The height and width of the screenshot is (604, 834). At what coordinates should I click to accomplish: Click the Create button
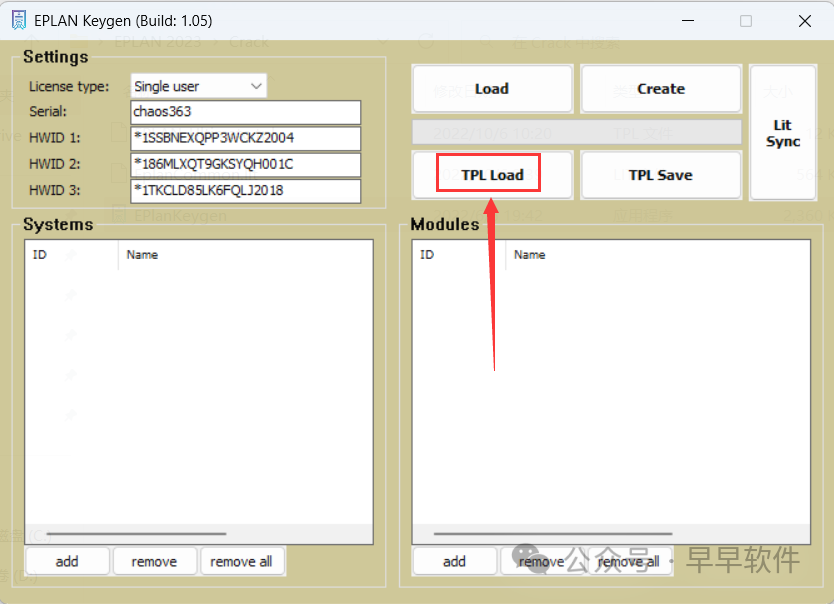click(661, 89)
